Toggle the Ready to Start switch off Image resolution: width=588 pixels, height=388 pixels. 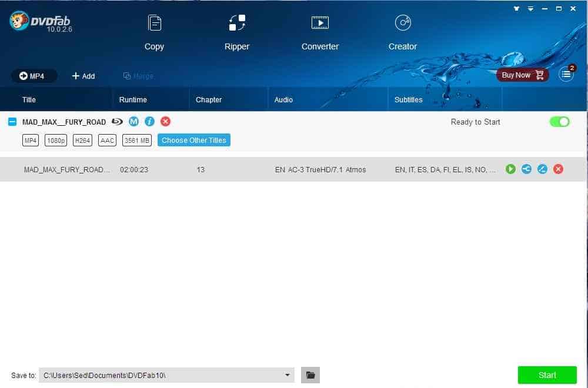coord(560,122)
